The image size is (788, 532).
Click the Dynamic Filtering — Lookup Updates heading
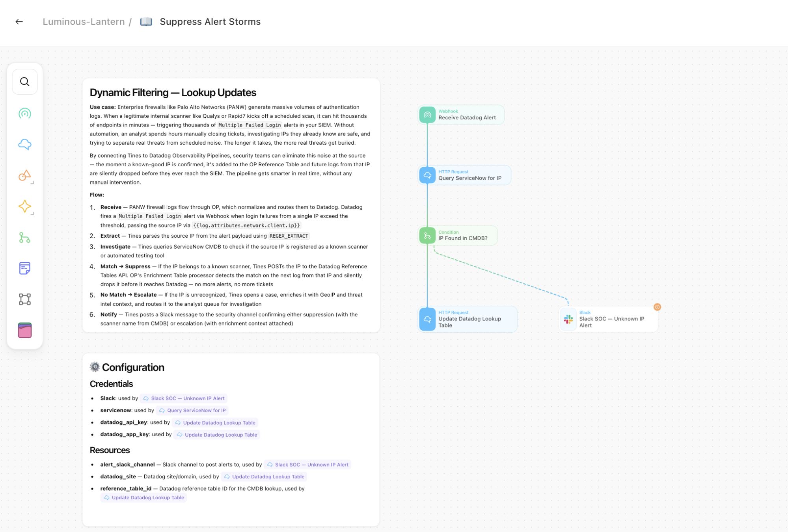point(173,93)
